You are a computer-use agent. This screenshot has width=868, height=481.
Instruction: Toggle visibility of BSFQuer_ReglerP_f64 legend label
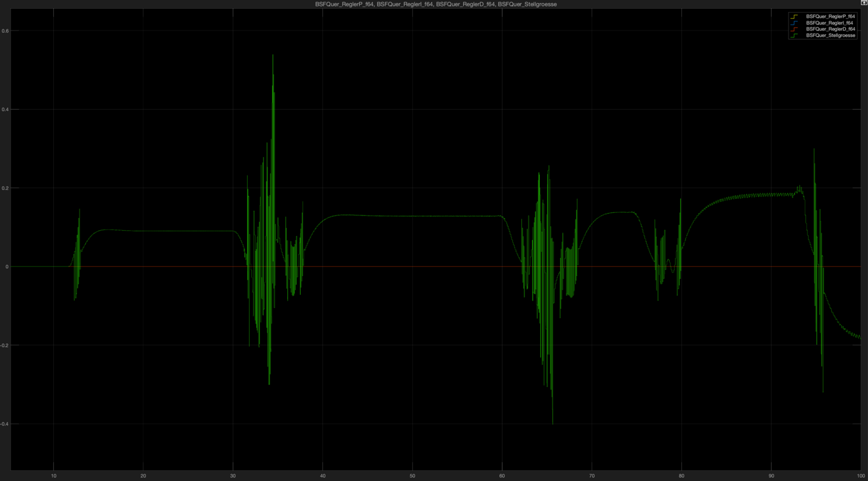[830, 17]
